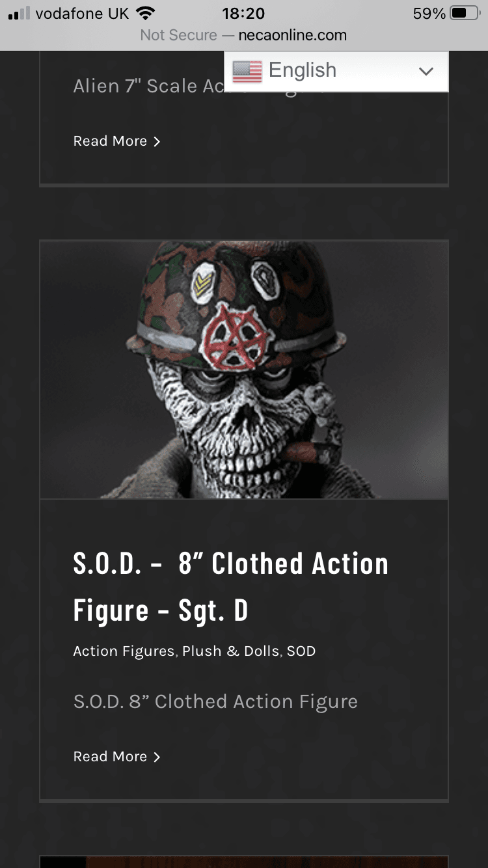Tap the S.O.D. 8" Clothed excerpt text
488x868 pixels.
[215, 702]
